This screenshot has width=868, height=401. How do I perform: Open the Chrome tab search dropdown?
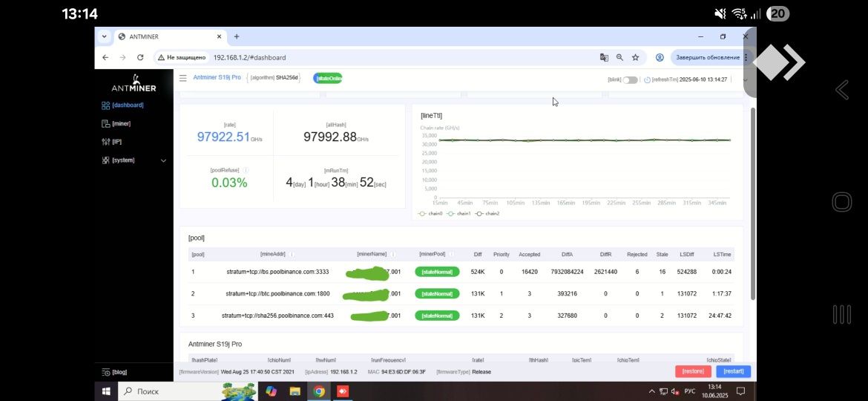[104, 36]
